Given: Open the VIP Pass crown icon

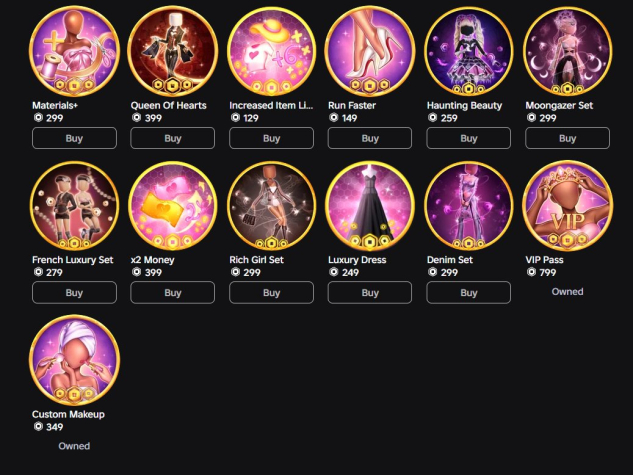Looking at the screenshot, I should click(x=567, y=205).
